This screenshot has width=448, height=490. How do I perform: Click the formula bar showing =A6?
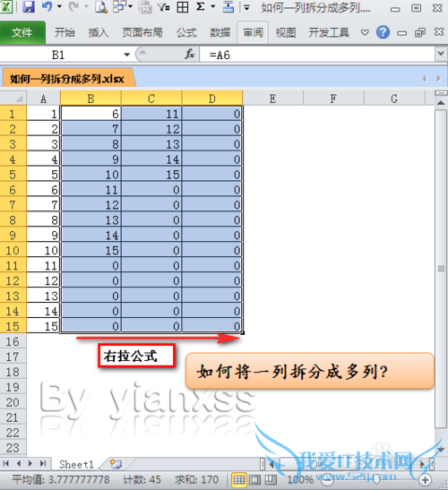(316, 55)
